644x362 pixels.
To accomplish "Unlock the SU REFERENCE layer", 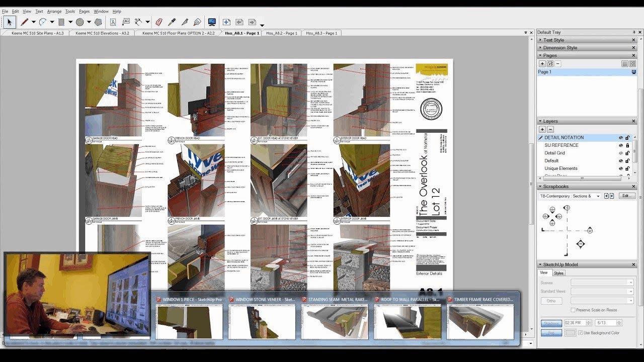I will (627, 145).
